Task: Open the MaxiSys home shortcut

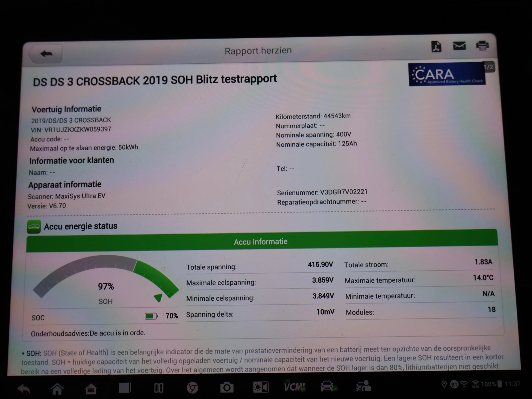Action: (x=91, y=389)
